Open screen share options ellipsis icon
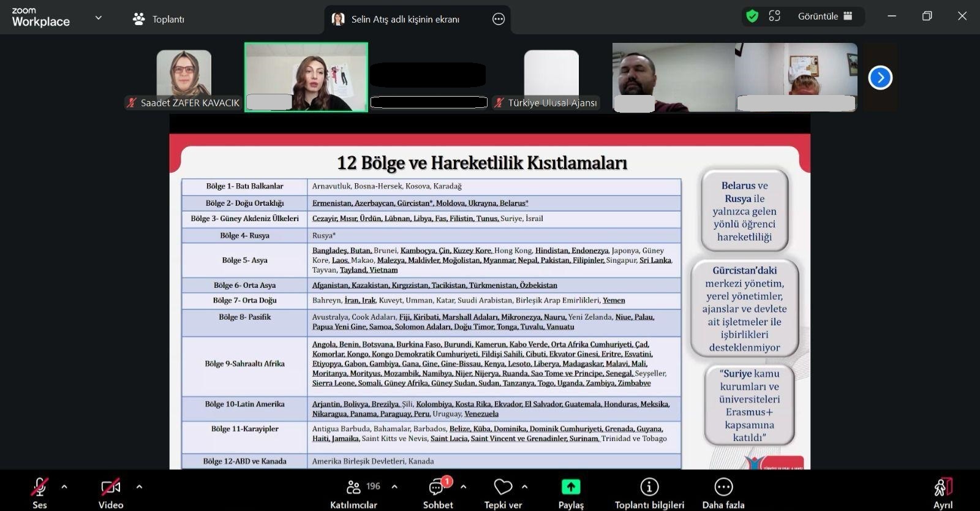This screenshot has height=511, width=980. [x=499, y=19]
